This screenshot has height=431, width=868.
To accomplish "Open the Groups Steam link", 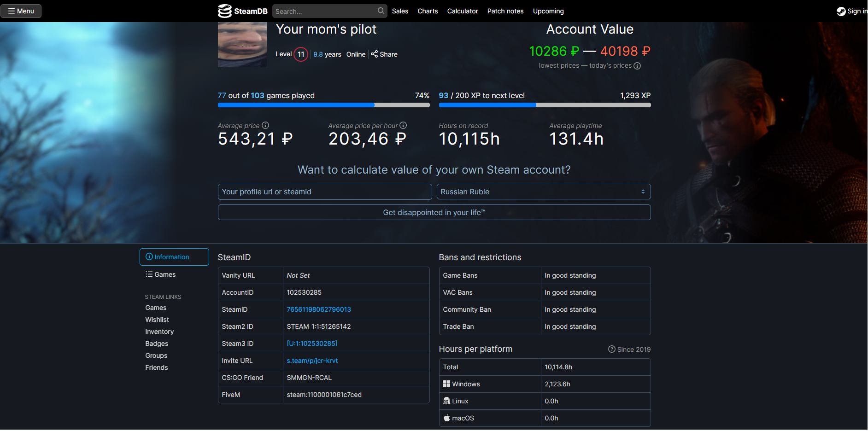I will [156, 355].
